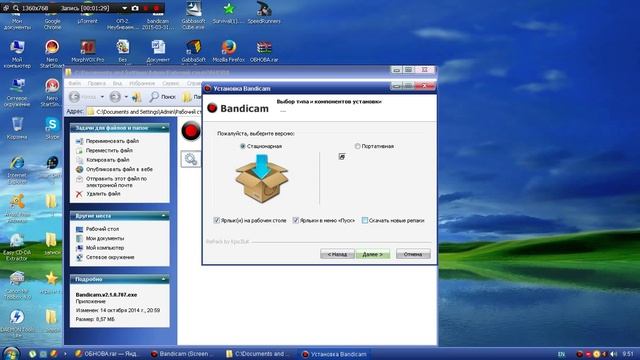Select the Mozilla Firefox desktop icon
Image resolution: width=640 pixels, height=360 pixels.
(229, 51)
